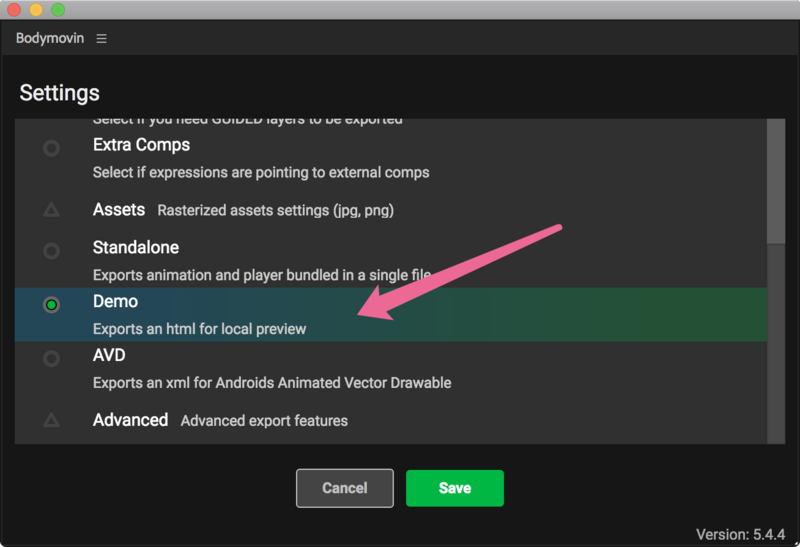This screenshot has width=800, height=547.
Task: Click the Standalone option title
Action: pos(136,247)
